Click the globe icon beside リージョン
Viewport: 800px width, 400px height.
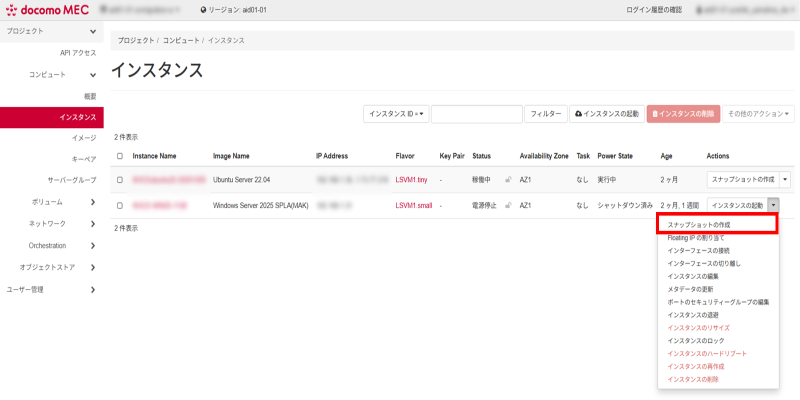[x=204, y=10]
